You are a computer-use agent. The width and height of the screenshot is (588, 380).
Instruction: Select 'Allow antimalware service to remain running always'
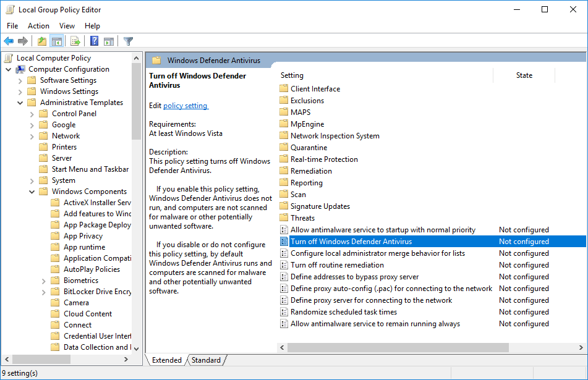tap(432, 324)
